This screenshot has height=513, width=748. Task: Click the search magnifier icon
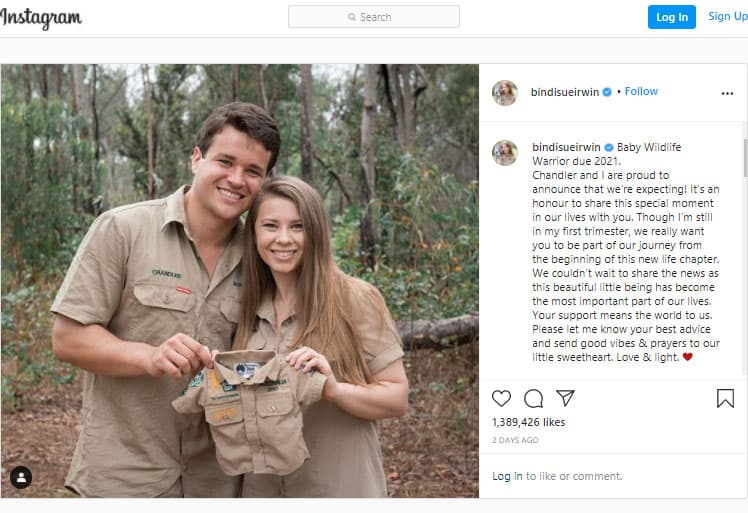(x=352, y=17)
